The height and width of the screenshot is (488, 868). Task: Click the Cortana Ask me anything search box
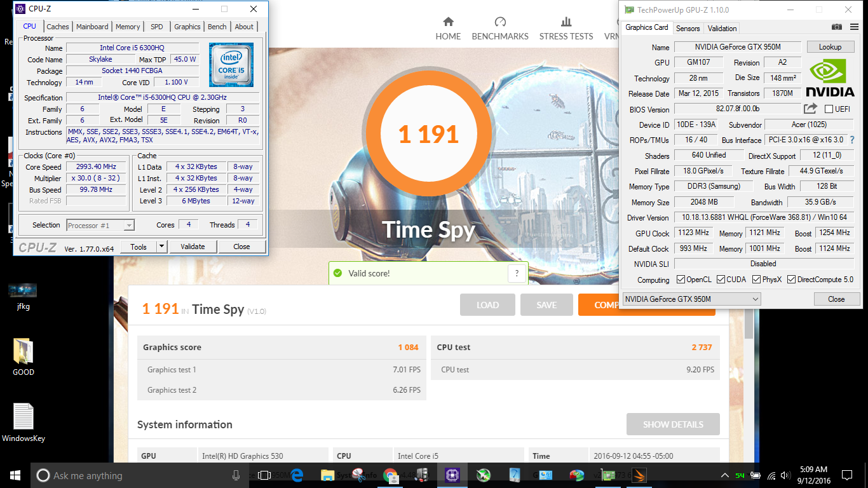[x=139, y=475]
